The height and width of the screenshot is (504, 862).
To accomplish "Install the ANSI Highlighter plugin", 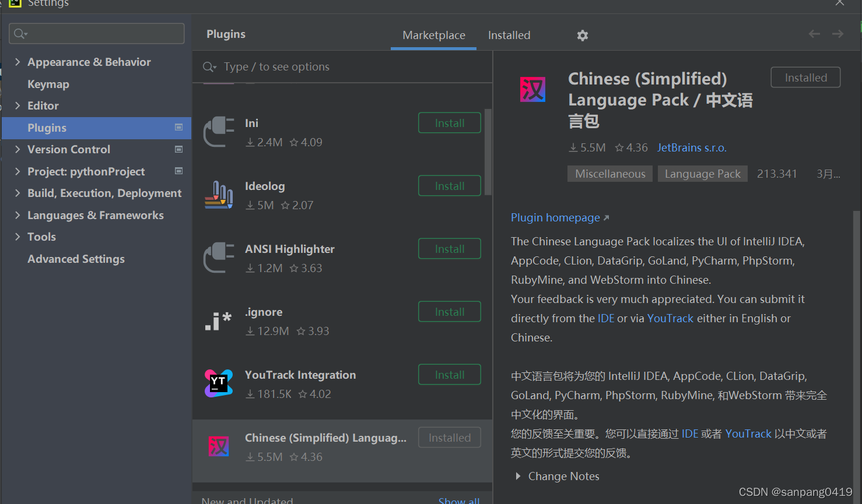I will click(450, 249).
